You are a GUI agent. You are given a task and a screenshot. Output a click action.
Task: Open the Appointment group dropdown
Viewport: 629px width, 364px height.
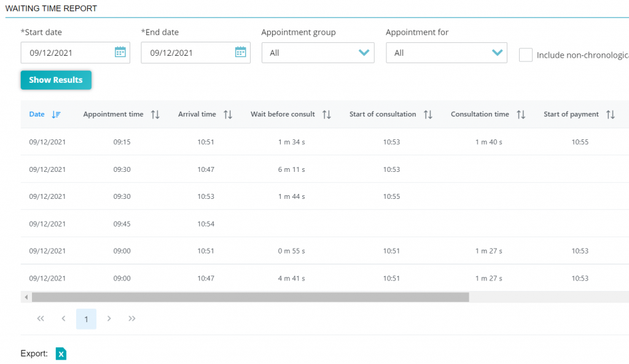coord(318,53)
